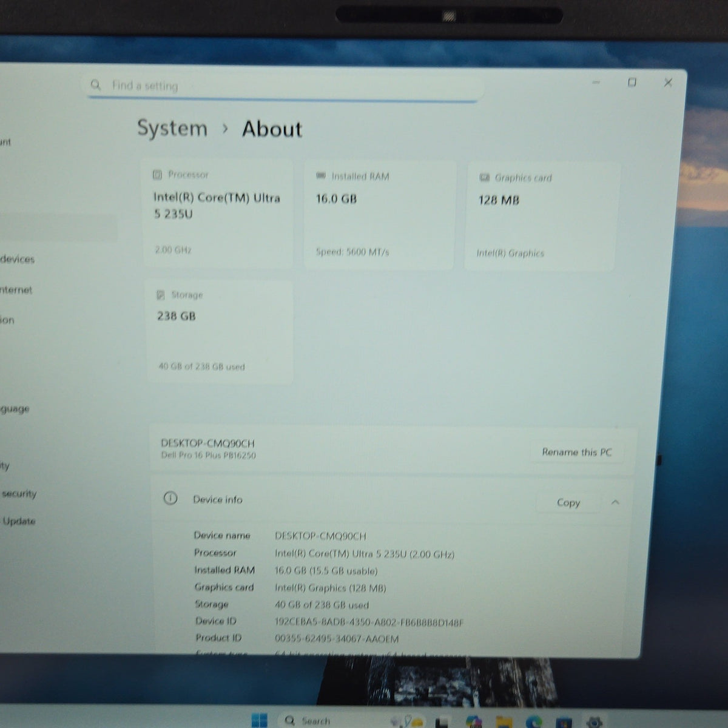
Task: Click the Product ID value 00355-62495-34067-AAOEM
Action: (337, 638)
